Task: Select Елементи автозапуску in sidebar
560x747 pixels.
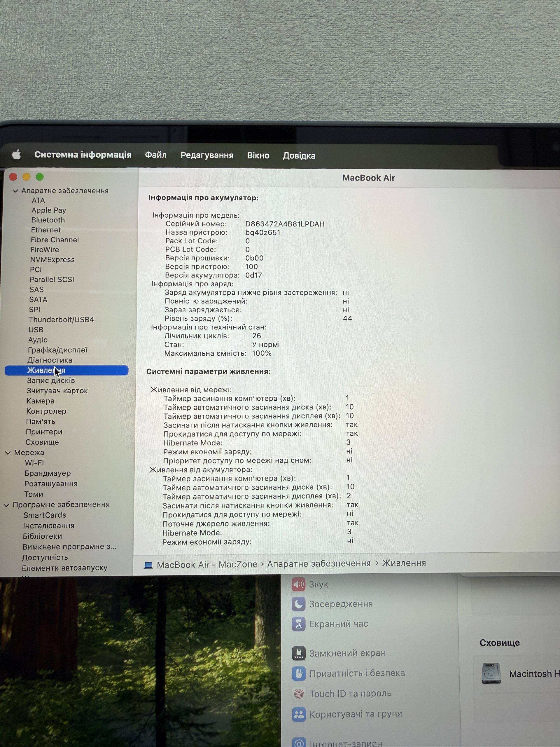Action: [x=64, y=568]
